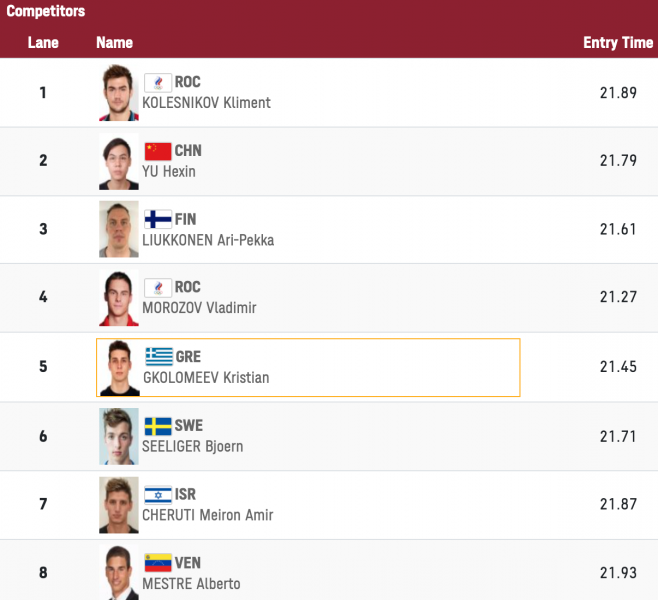Image resolution: width=658 pixels, height=600 pixels.
Task: Click the China flag icon
Action: click(158, 151)
